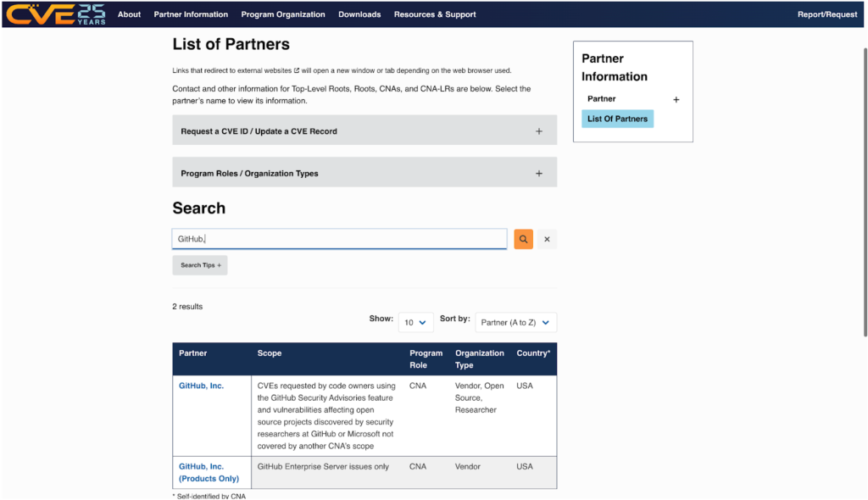Click the CVE 25 Years logo

tap(57, 14)
